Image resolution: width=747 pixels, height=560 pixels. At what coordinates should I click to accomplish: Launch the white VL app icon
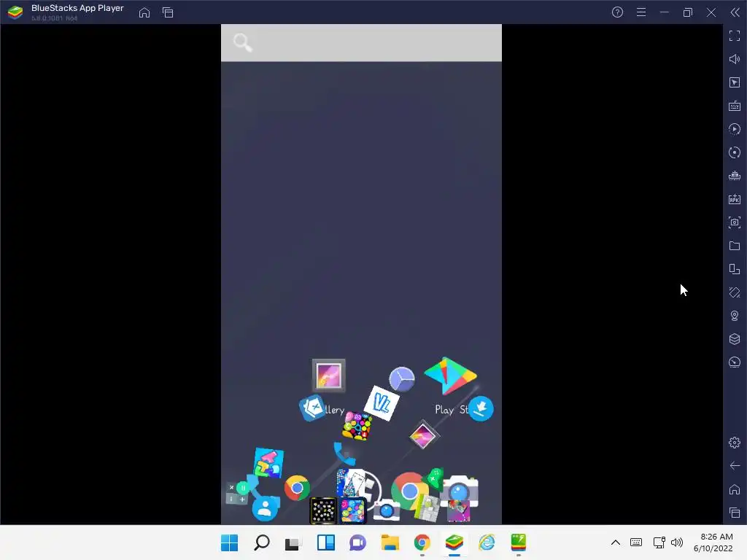point(381,403)
